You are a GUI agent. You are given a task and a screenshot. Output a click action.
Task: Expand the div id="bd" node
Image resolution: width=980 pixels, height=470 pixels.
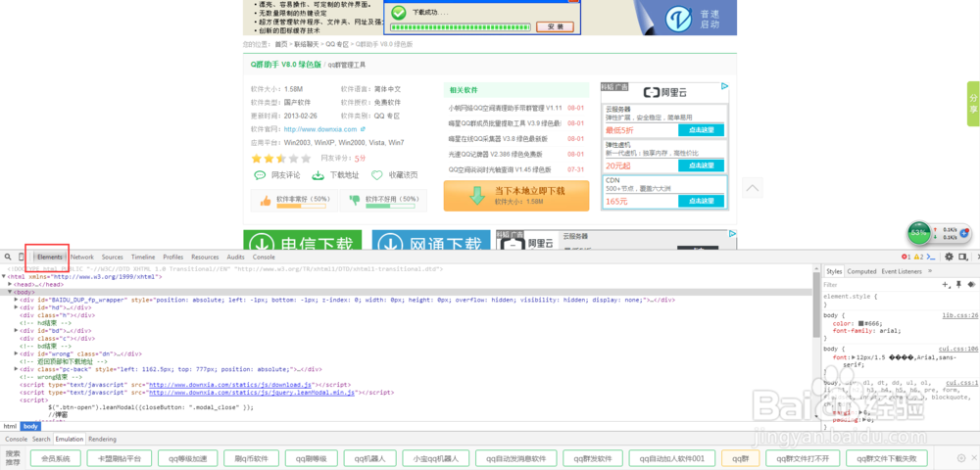coord(17,330)
